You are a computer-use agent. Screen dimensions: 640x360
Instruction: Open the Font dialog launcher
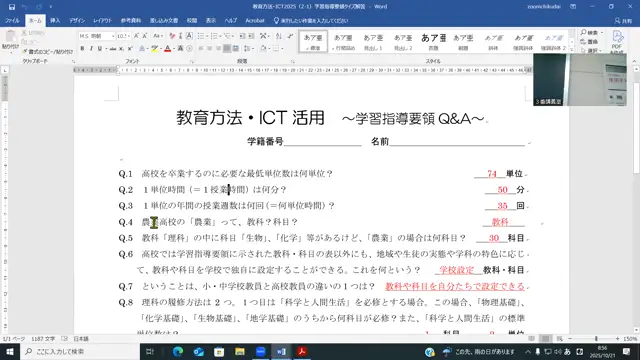191,62
